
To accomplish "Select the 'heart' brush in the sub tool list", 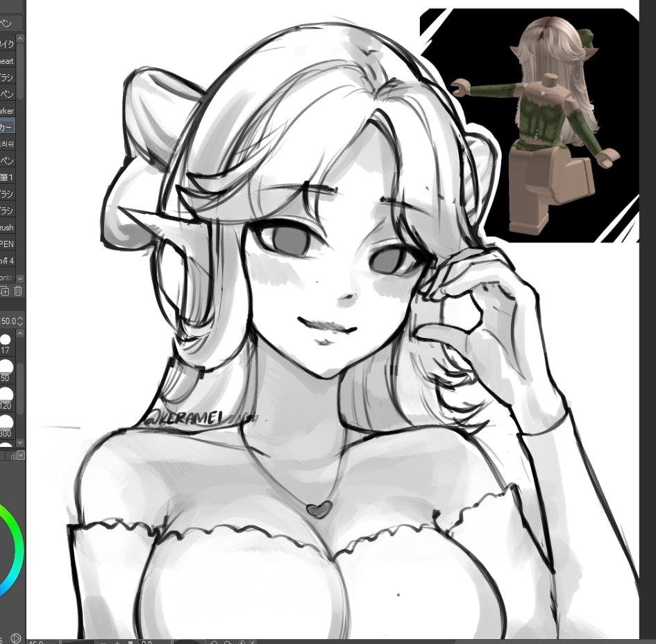I will (7, 61).
